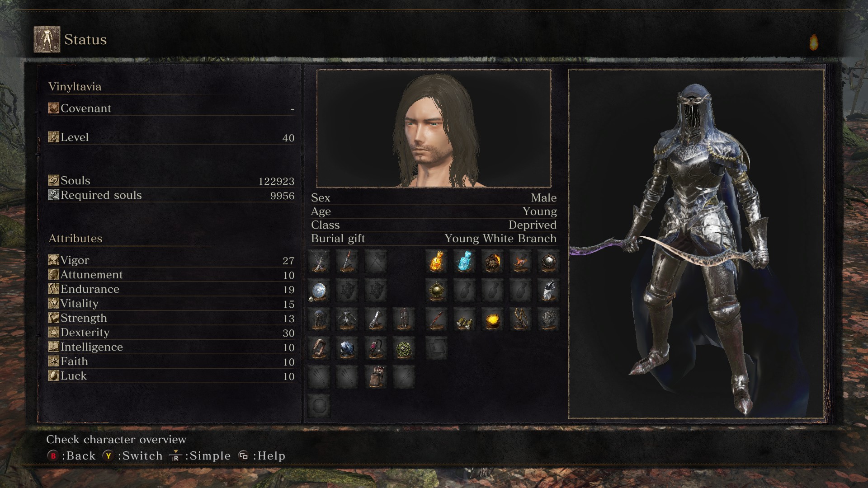Click the binoculars item slot
Viewport: 868px width, 488px height.
(x=465, y=319)
